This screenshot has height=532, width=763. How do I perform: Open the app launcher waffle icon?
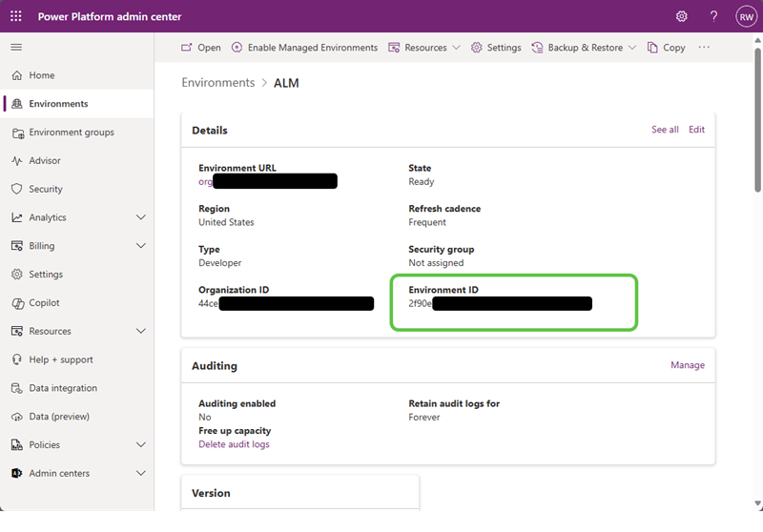16,16
